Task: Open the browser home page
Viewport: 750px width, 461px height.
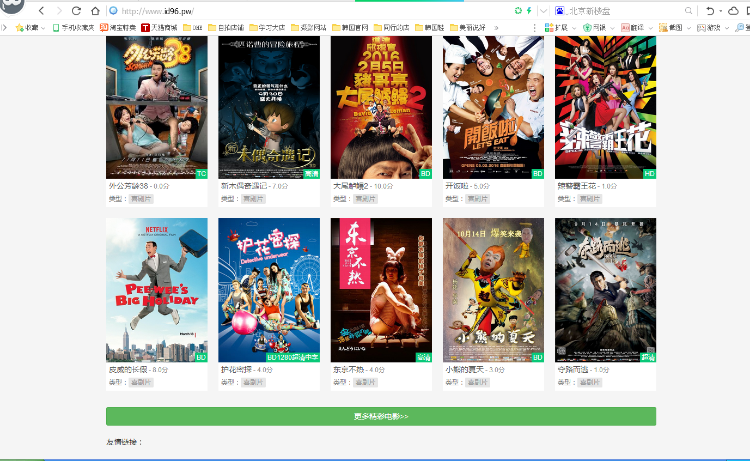Action: click(x=95, y=11)
